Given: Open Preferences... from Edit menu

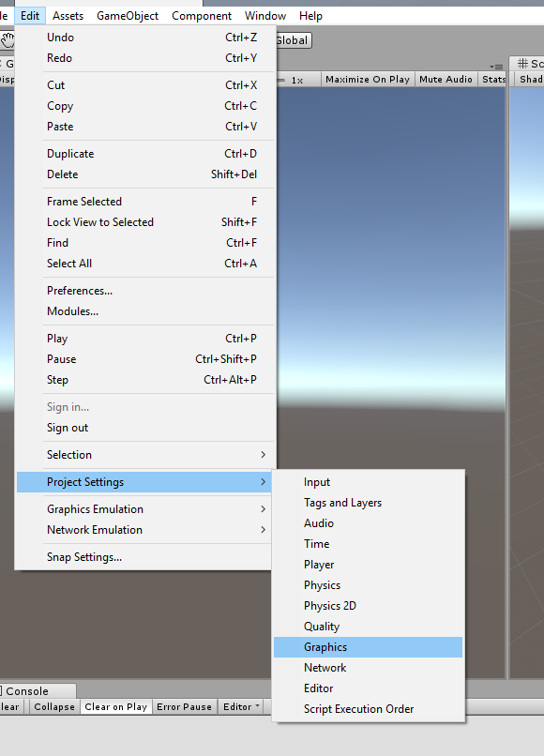Looking at the screenshot, I should click(145, 291).
